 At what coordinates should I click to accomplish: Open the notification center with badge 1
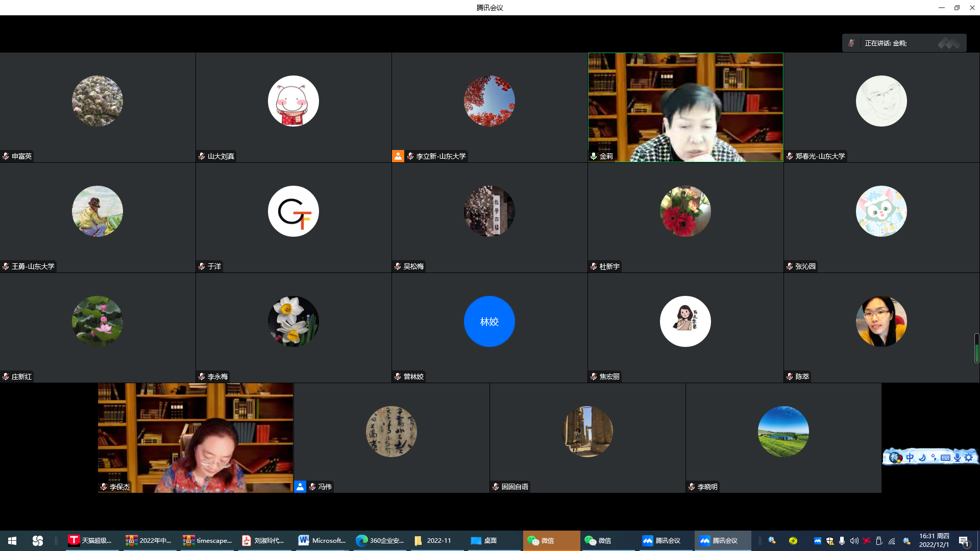pyautogui.click(x=964, y=541)
